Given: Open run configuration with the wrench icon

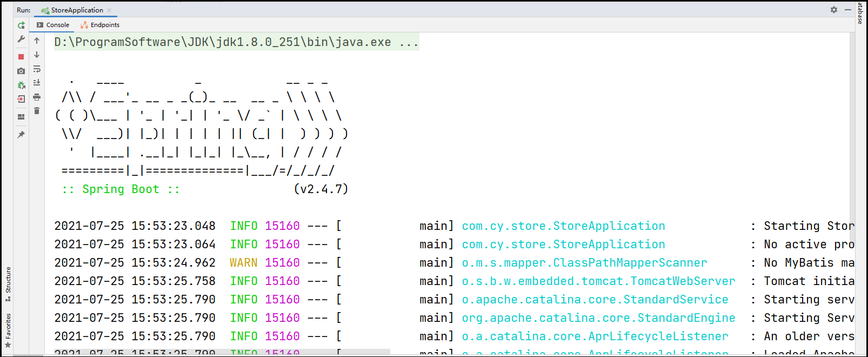Looking at the screenshot, I should pyautogui.click(x=21, y=39).
